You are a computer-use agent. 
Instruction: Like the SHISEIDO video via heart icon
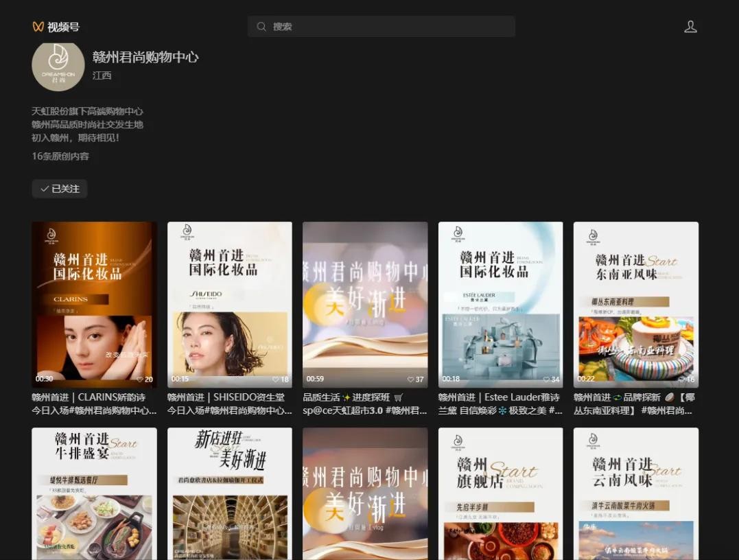(x=276, y=380)
